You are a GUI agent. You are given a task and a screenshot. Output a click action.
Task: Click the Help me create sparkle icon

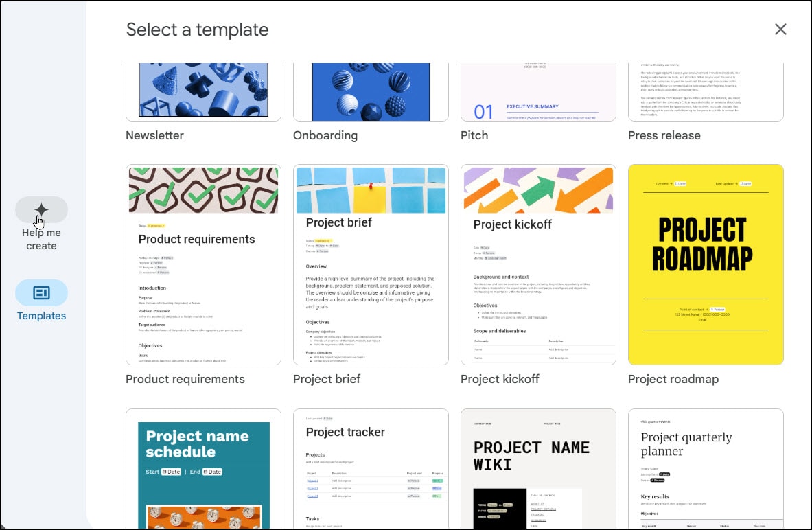coord(41,209)
